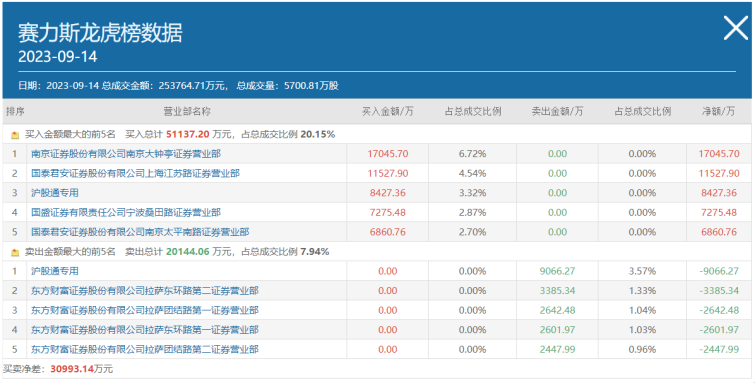Select sell amount cell 3385.34
The width and height of the screenshot is (755, 383).
coord(557,291)
